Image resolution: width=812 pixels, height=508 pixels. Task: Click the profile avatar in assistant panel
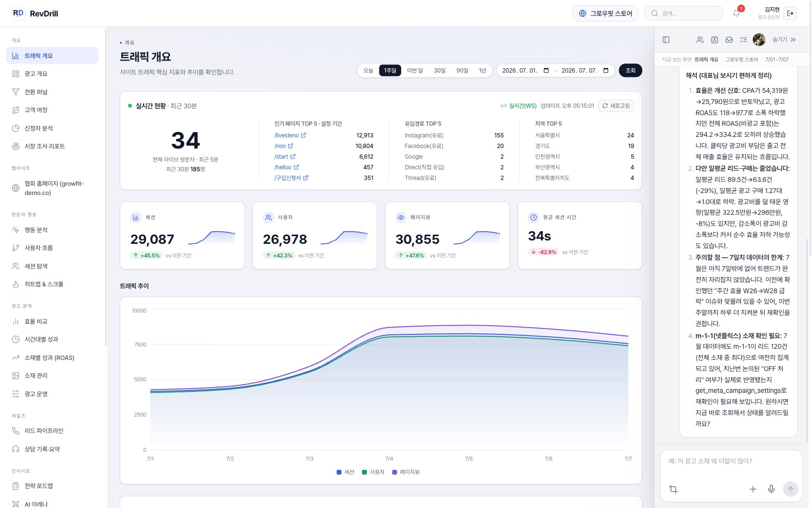[759, 40]
